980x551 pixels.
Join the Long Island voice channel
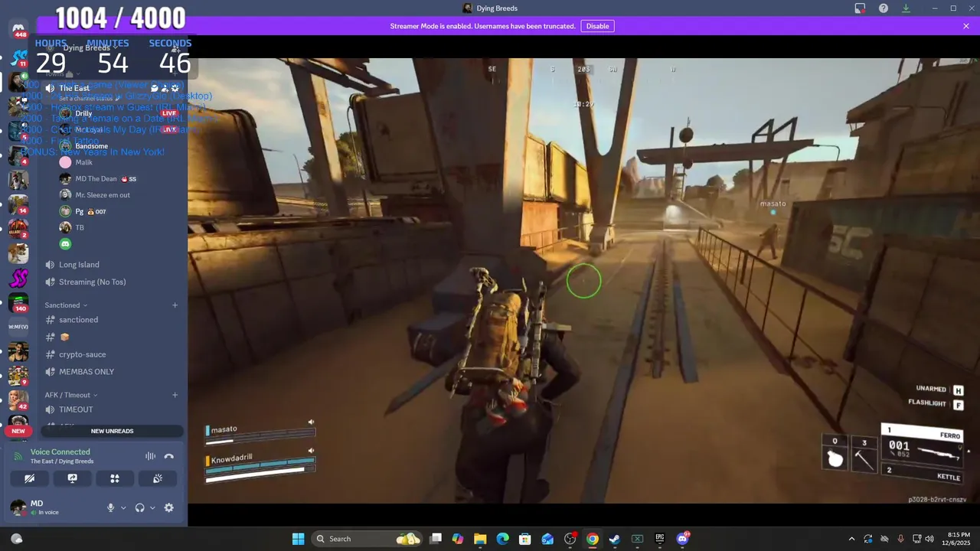(x=79, y=265)
